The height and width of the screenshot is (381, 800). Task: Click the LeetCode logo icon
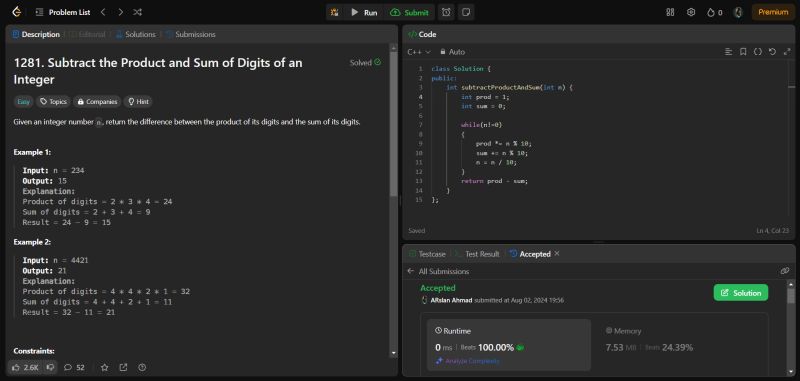click(16, 12)
